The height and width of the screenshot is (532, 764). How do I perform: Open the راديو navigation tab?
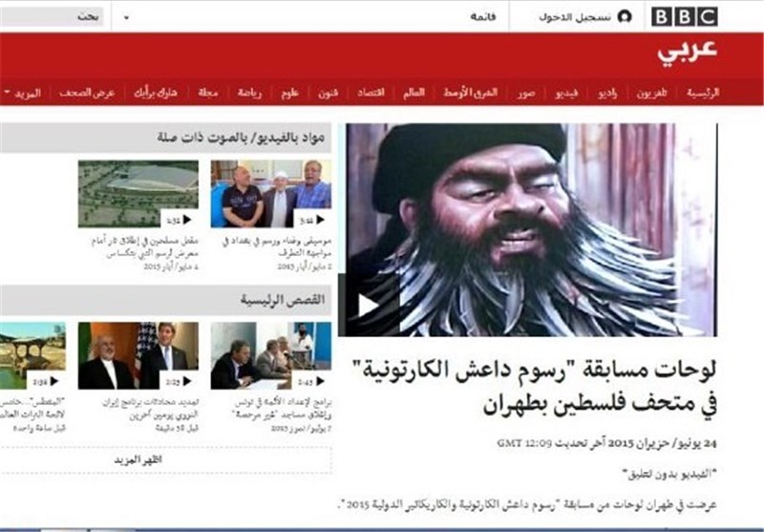[x=607, y=93]
